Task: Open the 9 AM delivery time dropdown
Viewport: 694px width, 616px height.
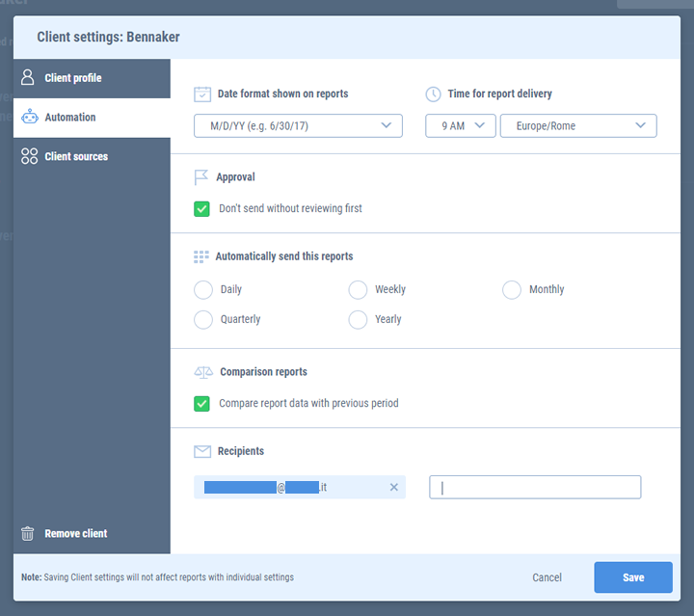Action: (x=461, y=125)
